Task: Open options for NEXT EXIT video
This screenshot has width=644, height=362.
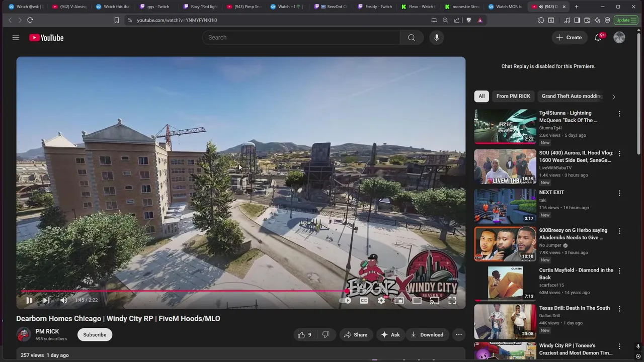Action: 619,193
